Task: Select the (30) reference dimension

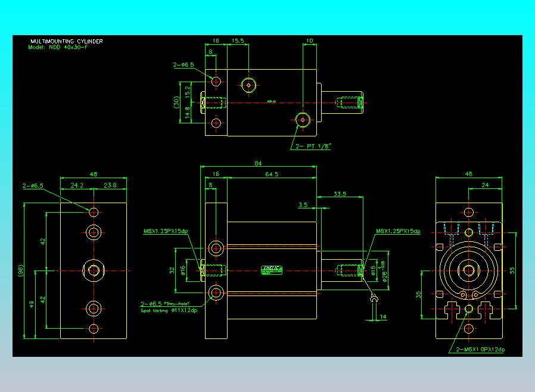Action: (x=177, y=101)
